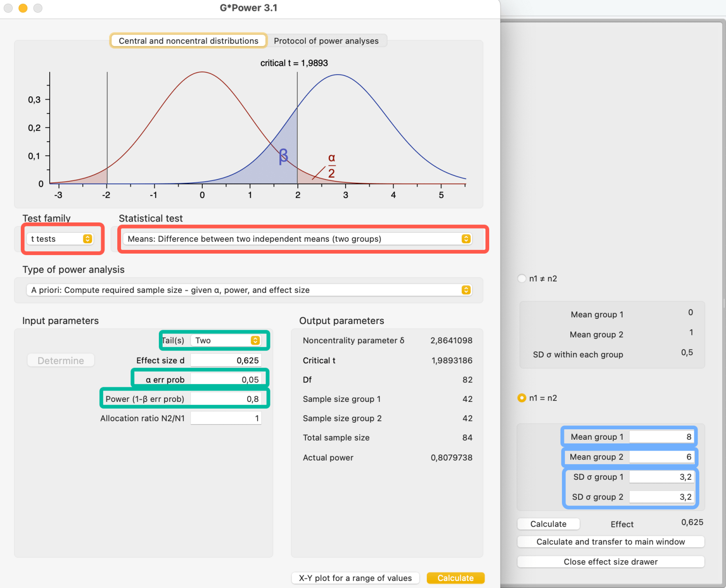
Task: Edit the Allocation ratio N2/N1 field
Action: (x=226, y=418)
